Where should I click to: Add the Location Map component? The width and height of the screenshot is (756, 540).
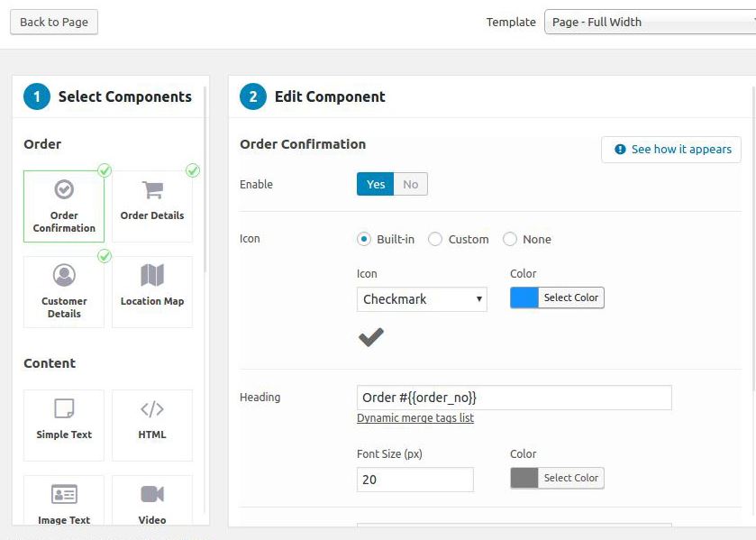(x=152, y=292)
